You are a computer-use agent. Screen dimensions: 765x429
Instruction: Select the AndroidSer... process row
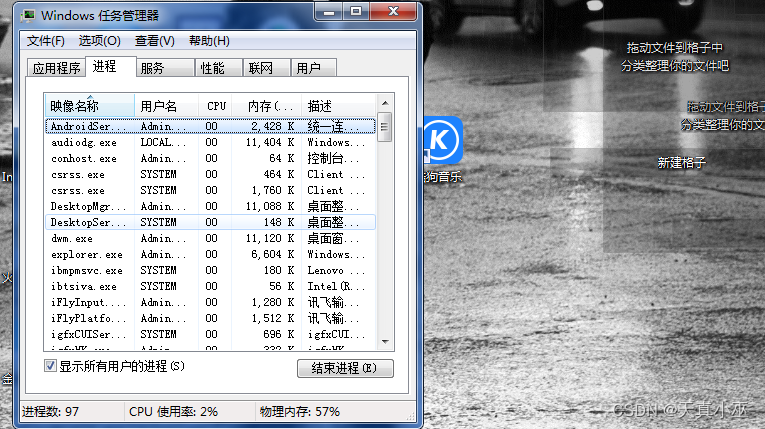tap(210, 126)
